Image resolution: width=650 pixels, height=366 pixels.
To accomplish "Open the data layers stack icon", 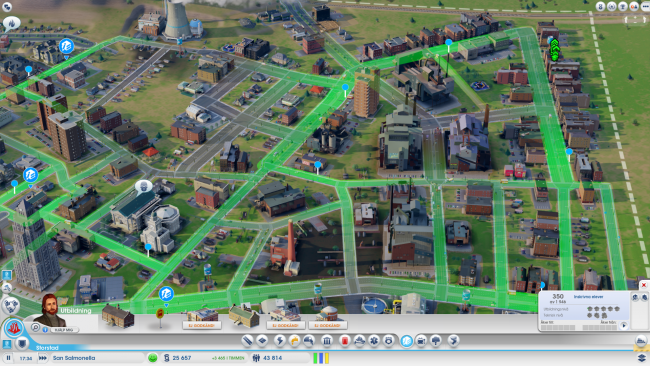I will tap(642, 358).
